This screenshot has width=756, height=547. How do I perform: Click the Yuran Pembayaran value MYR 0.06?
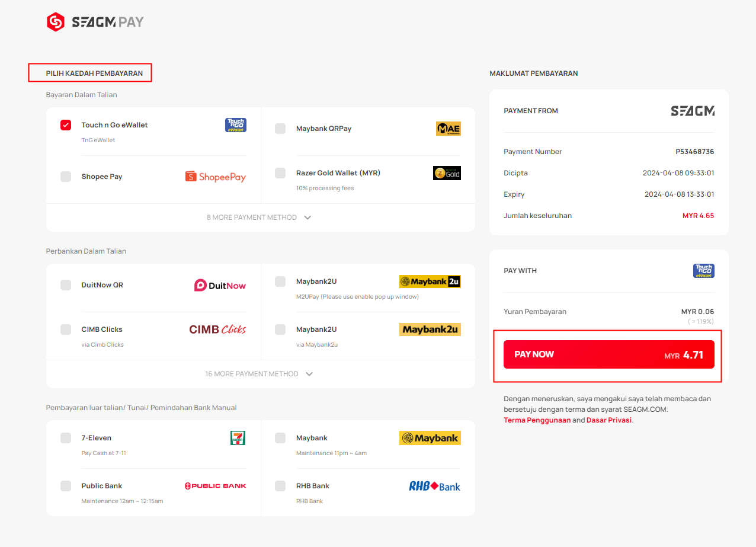(x=698, y=312)
